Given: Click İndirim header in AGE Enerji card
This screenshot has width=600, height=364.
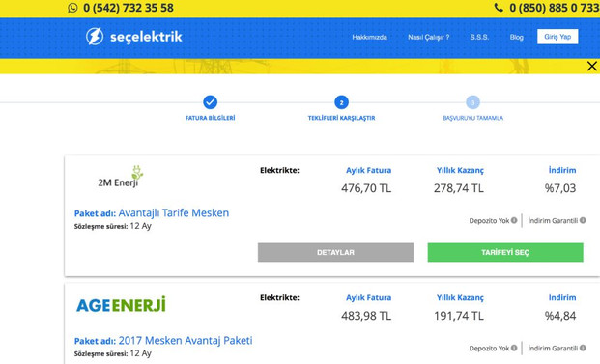Looking at the screenshot, I should pyautogui.click(x=562, y=297).
